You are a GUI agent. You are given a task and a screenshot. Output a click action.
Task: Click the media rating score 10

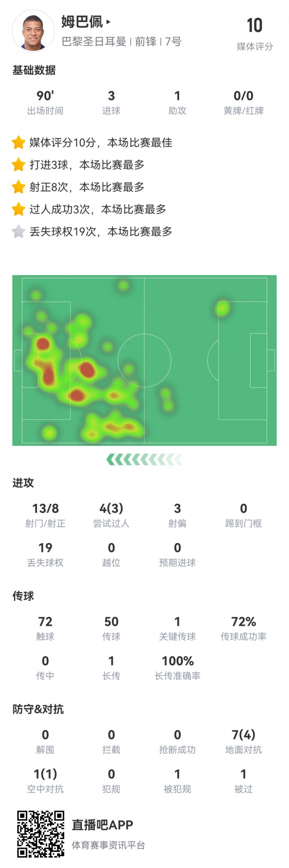254,26
